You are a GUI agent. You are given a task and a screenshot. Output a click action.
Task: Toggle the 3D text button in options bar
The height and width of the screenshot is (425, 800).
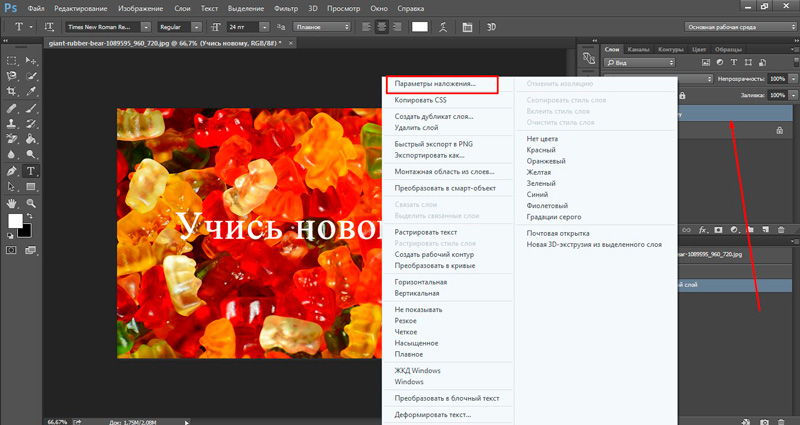point(492,25)
